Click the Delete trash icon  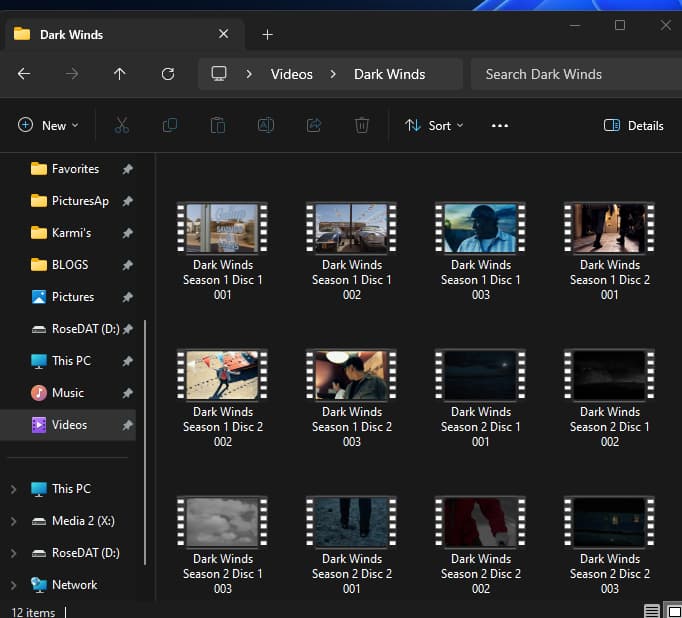click(x=361, y=126)
